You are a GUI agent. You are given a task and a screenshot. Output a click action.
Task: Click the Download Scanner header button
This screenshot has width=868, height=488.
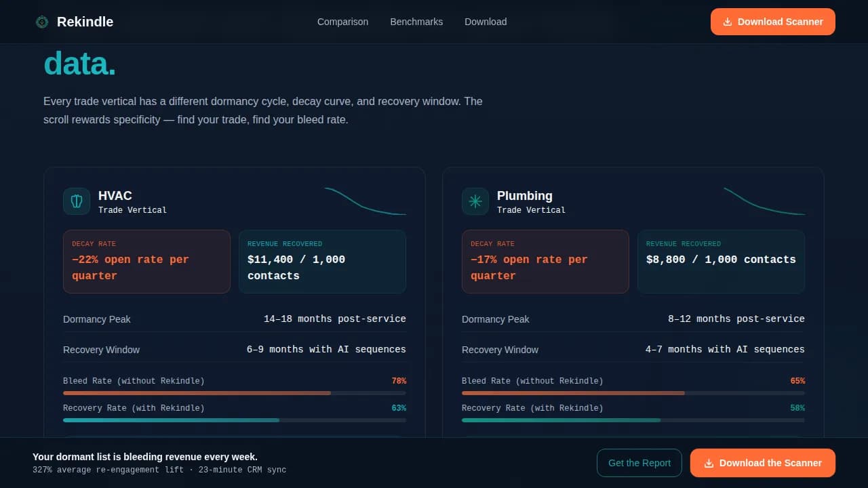pos(772,22)
